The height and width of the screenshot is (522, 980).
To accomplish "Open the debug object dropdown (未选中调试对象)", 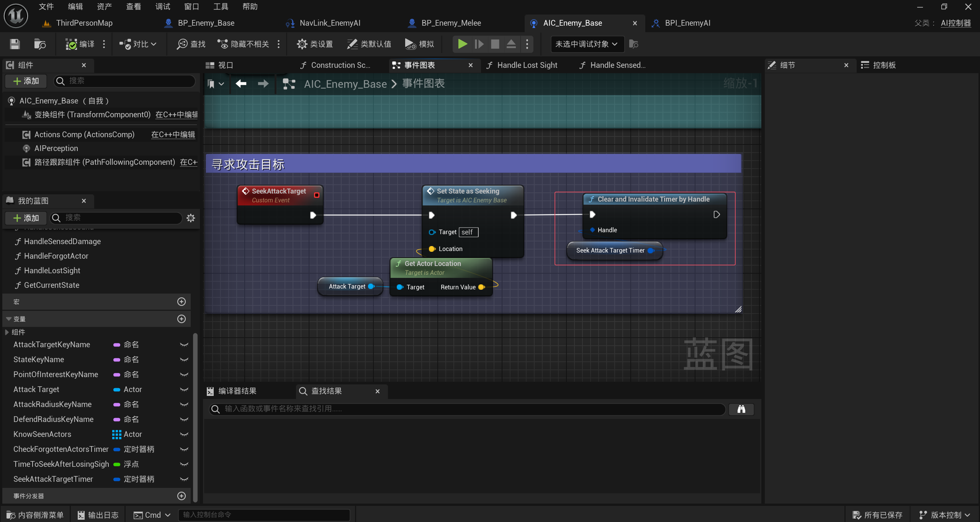I will pyautogui.click(x=586, y=44).
